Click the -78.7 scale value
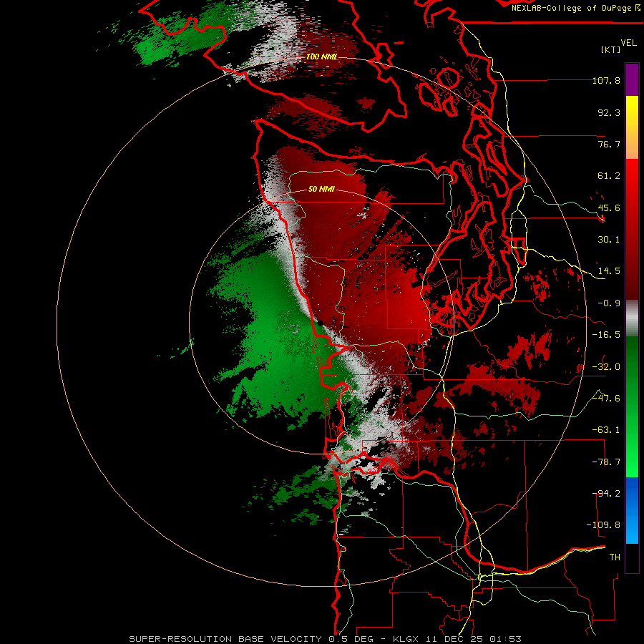644x644 pixels. [x=606, y=462]
